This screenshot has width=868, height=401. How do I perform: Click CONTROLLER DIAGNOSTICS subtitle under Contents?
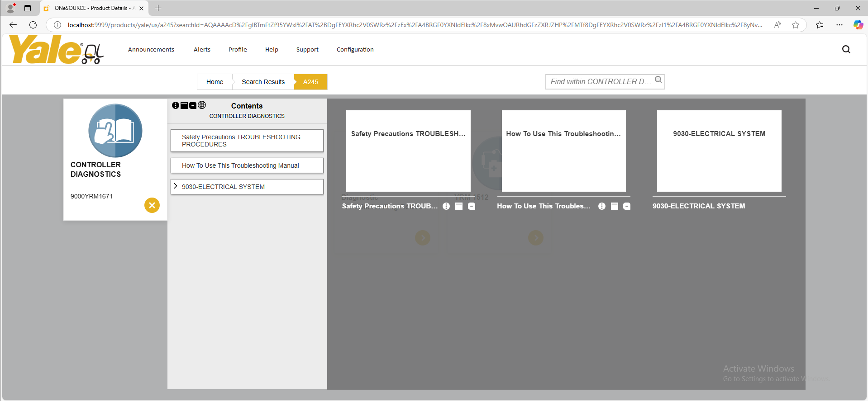click(247, 116)
